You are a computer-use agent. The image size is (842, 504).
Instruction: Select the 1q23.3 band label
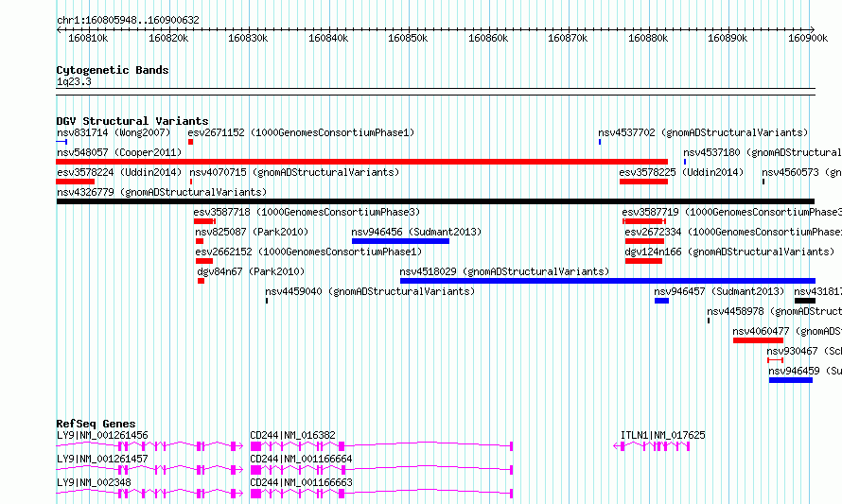tap(74, 81)
